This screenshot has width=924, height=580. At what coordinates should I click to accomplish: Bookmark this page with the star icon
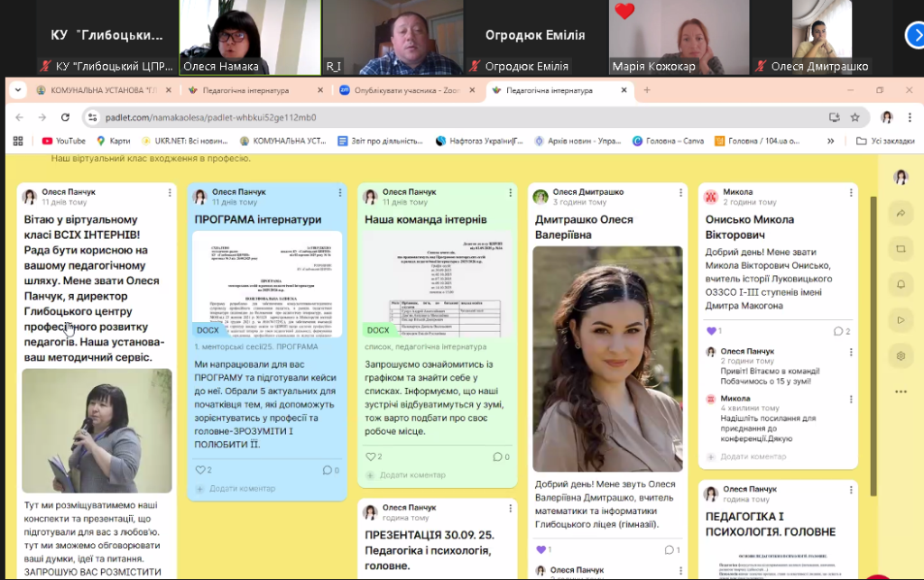855,117
